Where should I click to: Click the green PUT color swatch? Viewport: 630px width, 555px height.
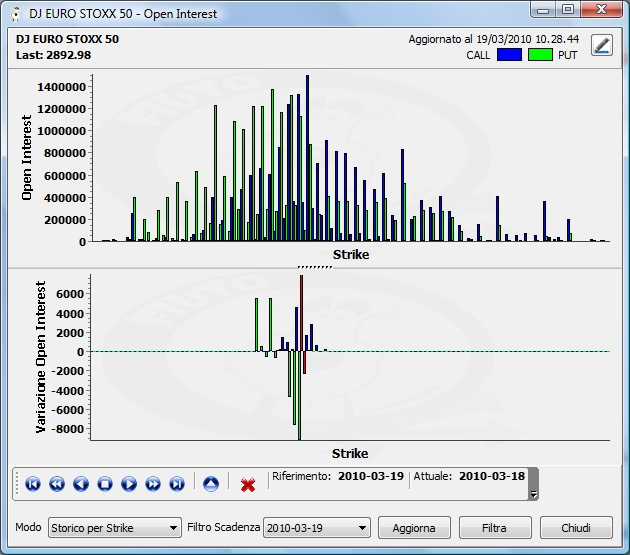pos(540,55)
